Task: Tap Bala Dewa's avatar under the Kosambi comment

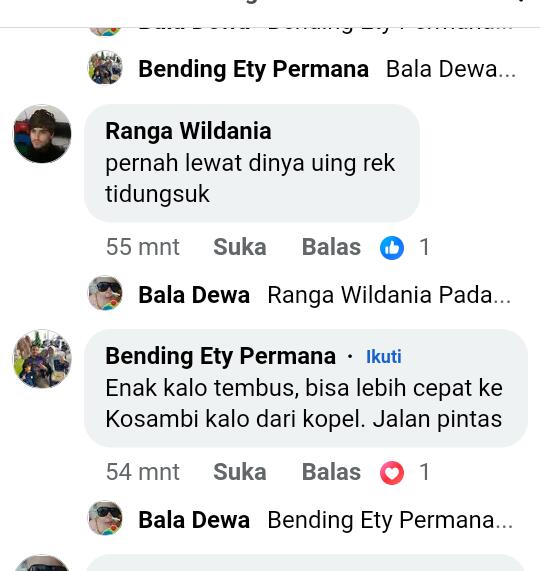Action: [x=105, y=518]
